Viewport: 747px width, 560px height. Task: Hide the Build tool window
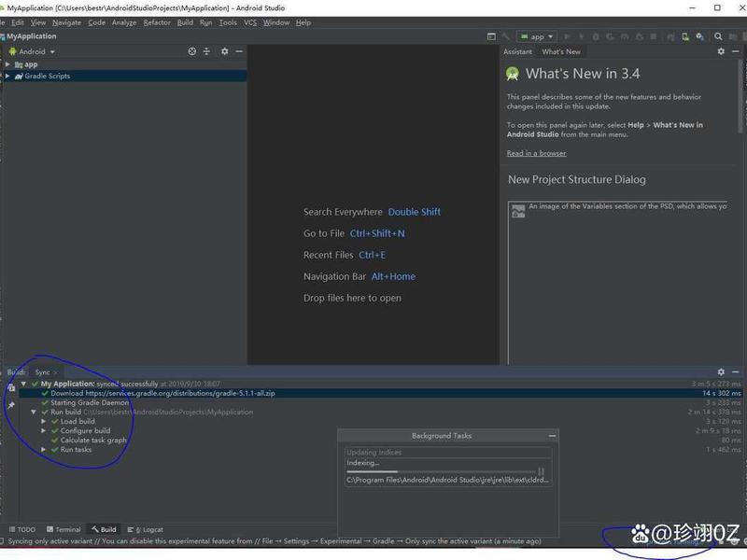(736, 371)
